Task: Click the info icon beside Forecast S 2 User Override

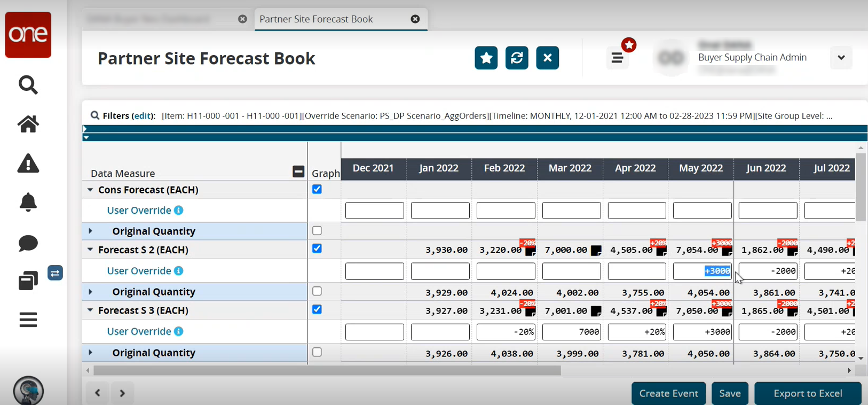Action: pyautogui.click(x=179, y=271)
